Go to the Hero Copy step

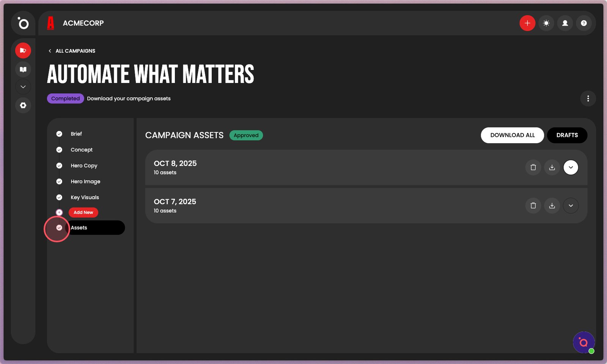(x=84, y=166)
